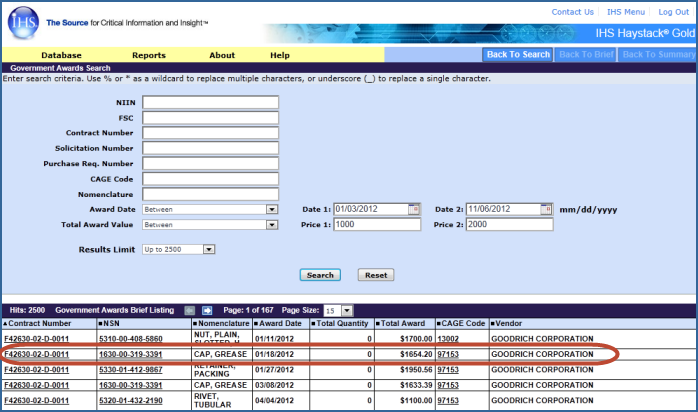The width and height of the screenshot is (698, 412).
Task: Sort by CAGE Code column header
Action: tap(461, 323)
